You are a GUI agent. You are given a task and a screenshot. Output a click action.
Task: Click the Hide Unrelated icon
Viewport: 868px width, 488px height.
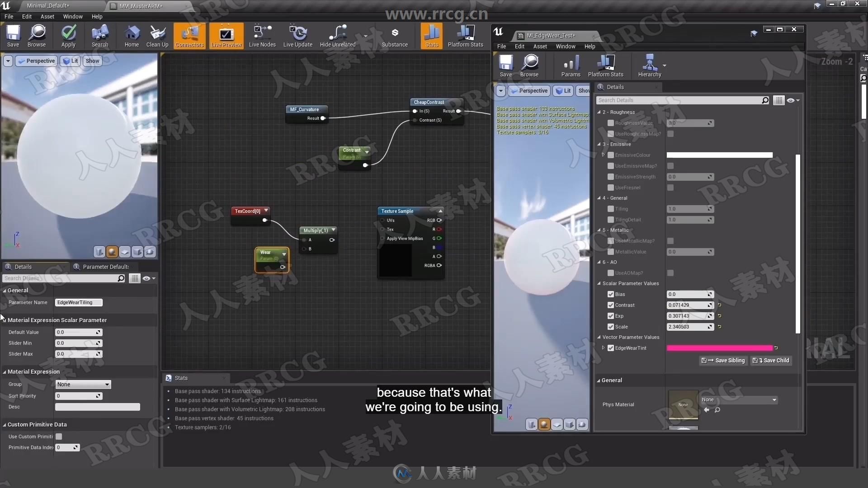pos(337,37)
